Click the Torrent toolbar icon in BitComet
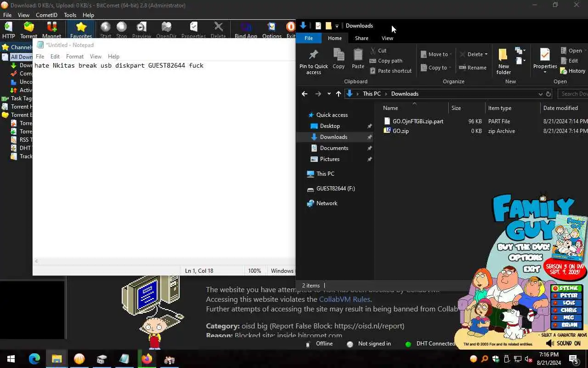 point(28,30)
